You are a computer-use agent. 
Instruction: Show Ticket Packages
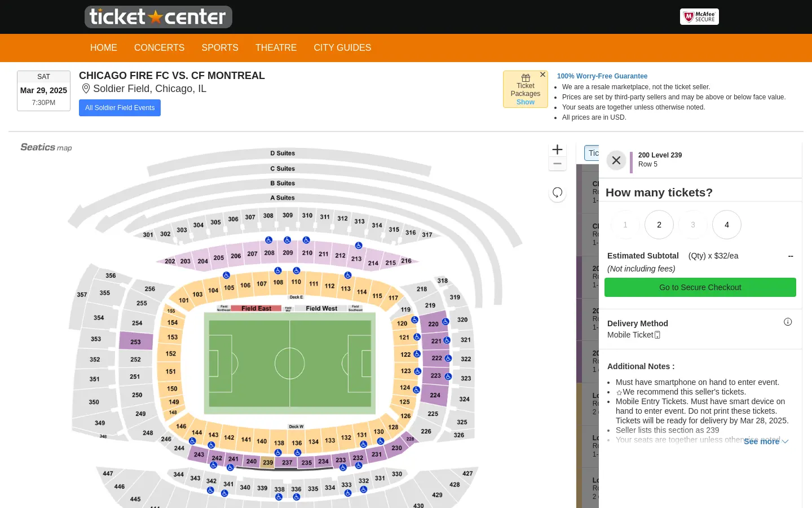click(526, 102)
